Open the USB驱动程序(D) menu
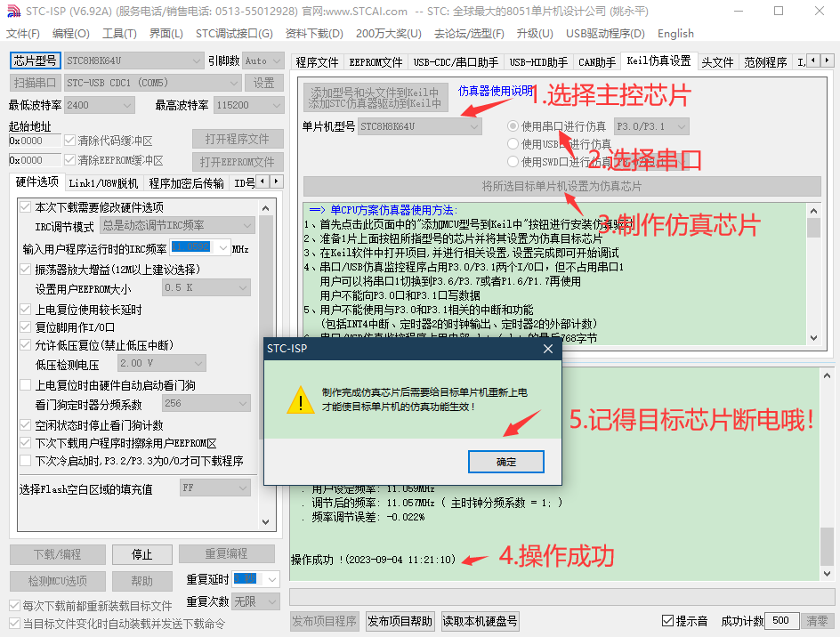 coord(605,33)
